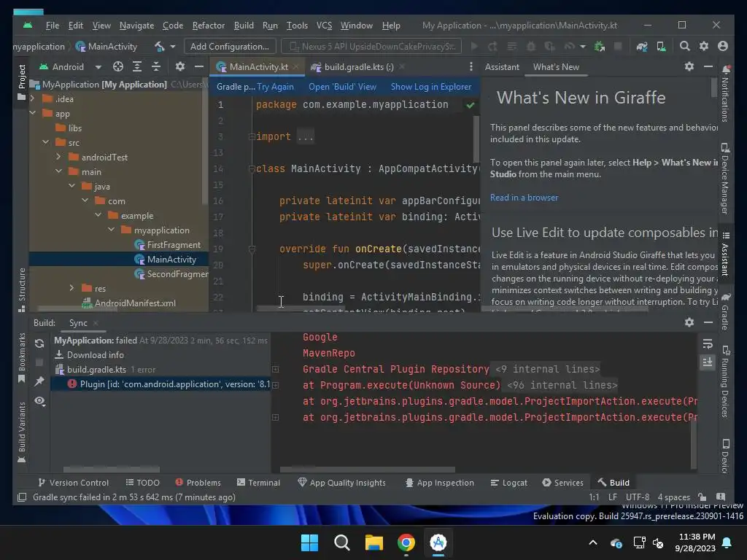Collapse the app folder
Image resolution: width=747 pixels, height=560 pixels.
(33, 113)
